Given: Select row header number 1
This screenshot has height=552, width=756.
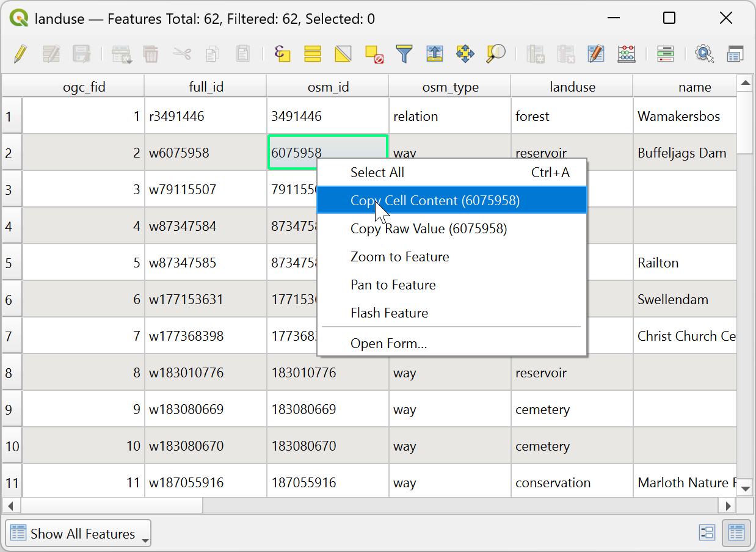Looking at the screenshot, I should (x=12, y=116).
